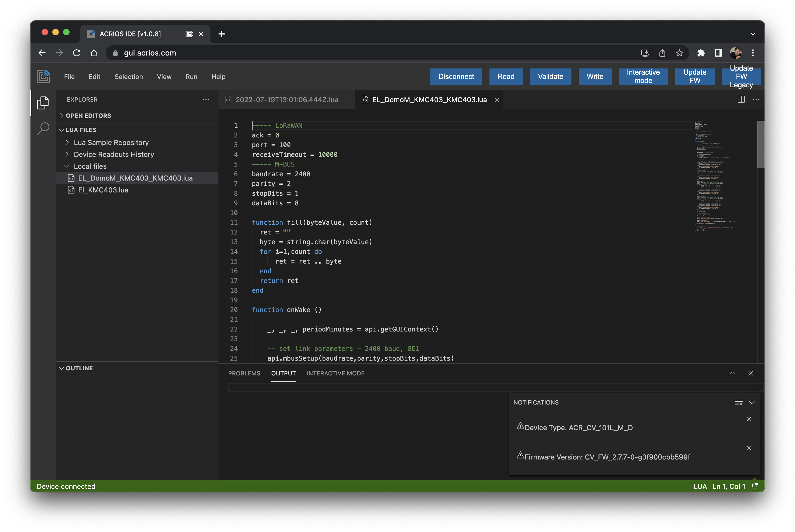Viewport: 795px width, 532px height.
Task: Click the Write button
Action: tap(595, 76)
